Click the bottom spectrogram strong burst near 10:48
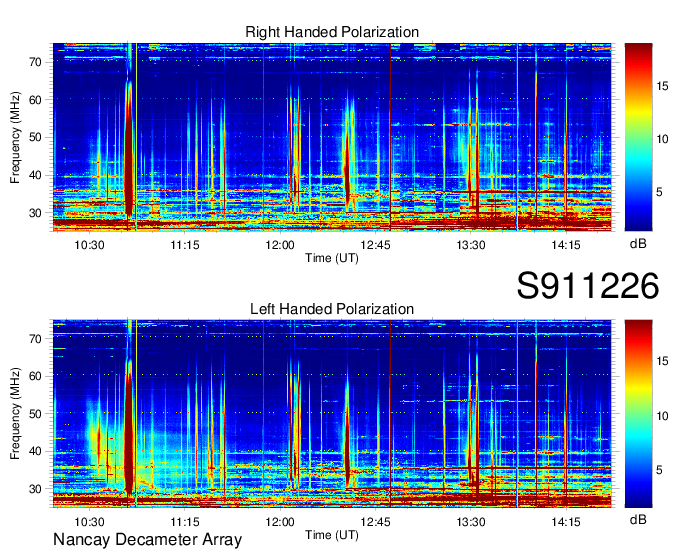680x552 pixels. [129, 427]
